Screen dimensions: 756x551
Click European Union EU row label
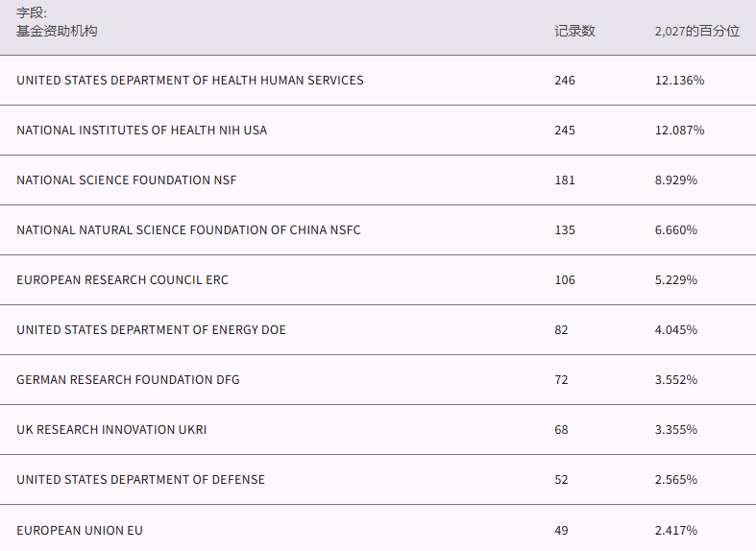pos(80,531)
